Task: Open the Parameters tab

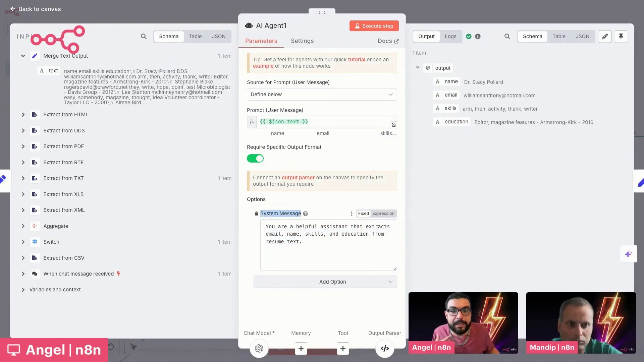Action: pyautogui.click(x=261, y=41)
